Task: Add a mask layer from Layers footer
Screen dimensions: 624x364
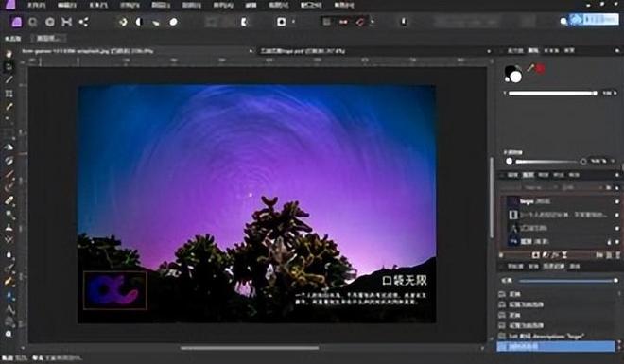Action: coord(536,255)
